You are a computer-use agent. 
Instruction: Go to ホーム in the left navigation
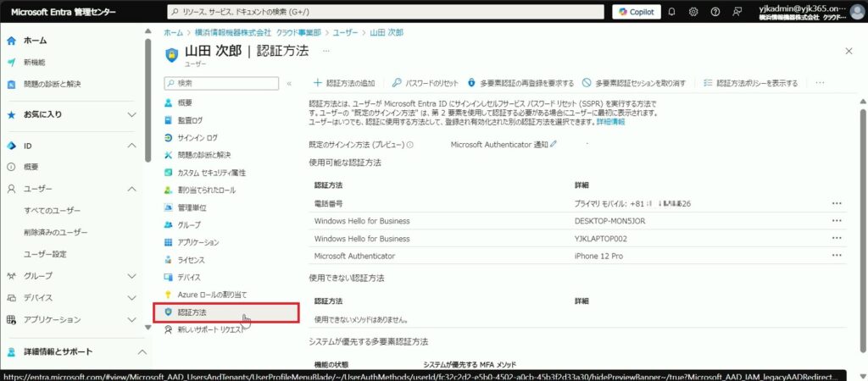coord(36,41)
